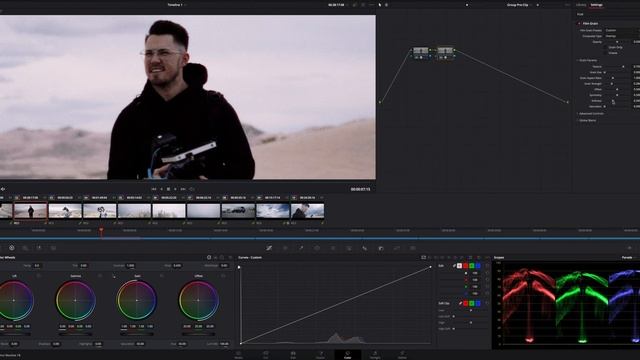Screen dimensions: 640x360
Task: Toggle loop playback in viewer
Action: [x=191, y=189]
